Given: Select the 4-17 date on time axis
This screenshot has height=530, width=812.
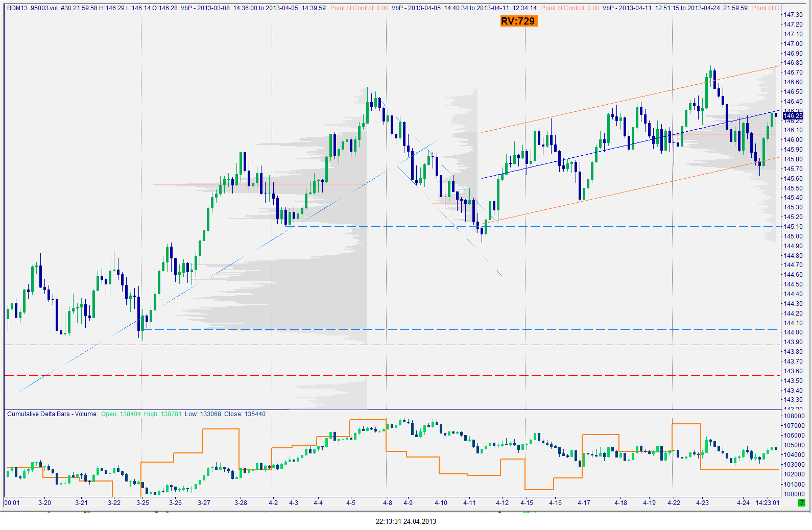Looking at the screenshot, I should click(584, 503).
